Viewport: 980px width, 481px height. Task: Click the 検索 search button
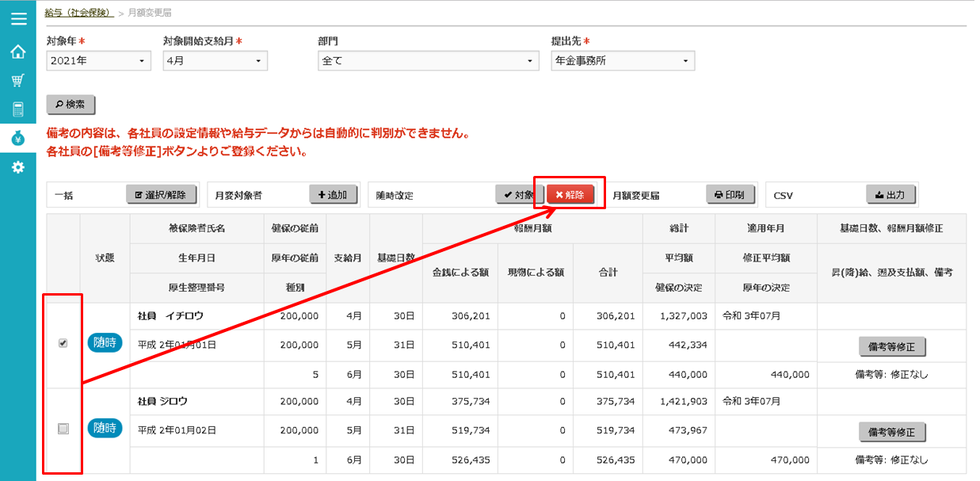coord(71,105)
